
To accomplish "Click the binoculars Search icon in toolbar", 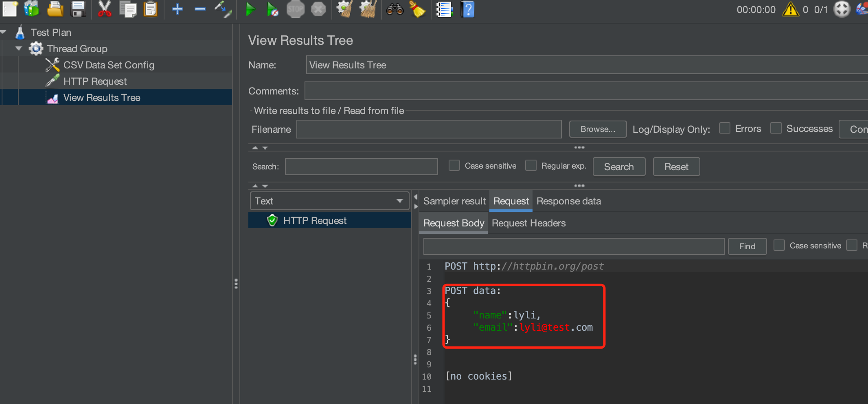I will (394, 9).
